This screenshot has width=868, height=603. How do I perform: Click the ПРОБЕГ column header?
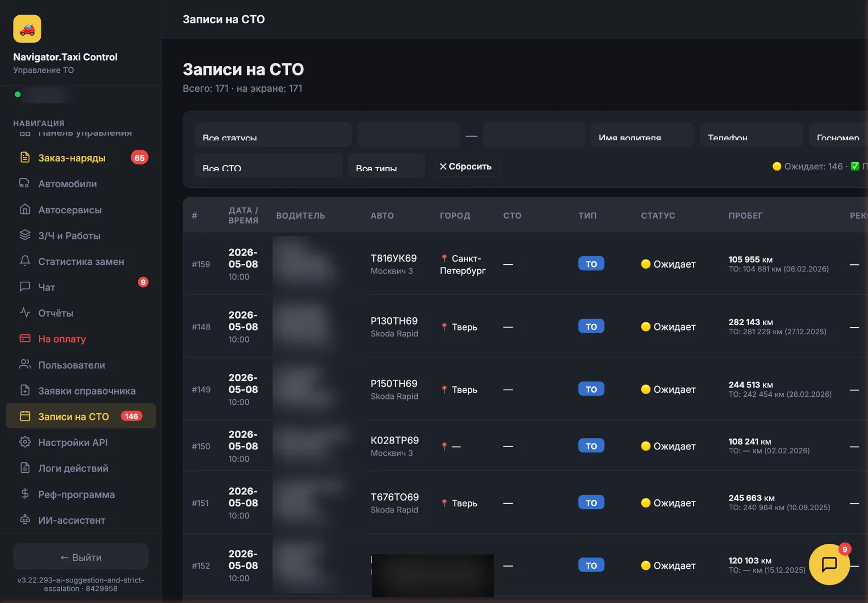745,215
